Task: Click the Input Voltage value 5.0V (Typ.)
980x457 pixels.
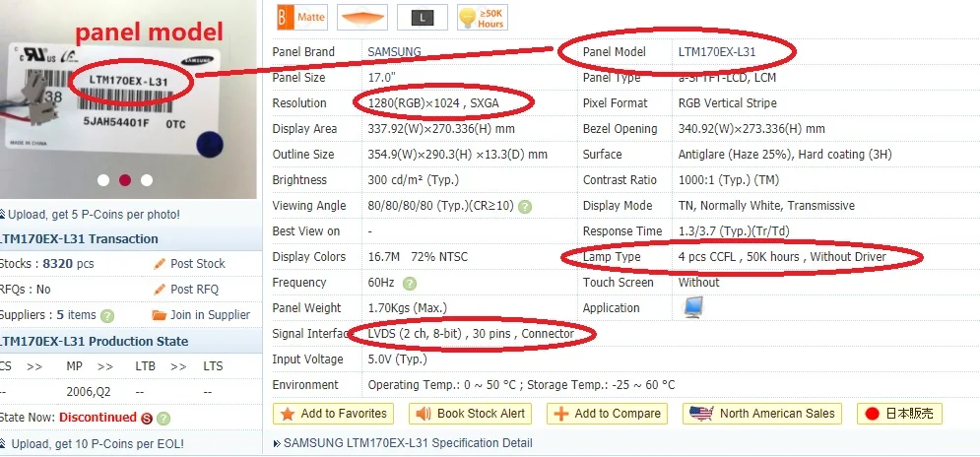Action: point(398,359)
